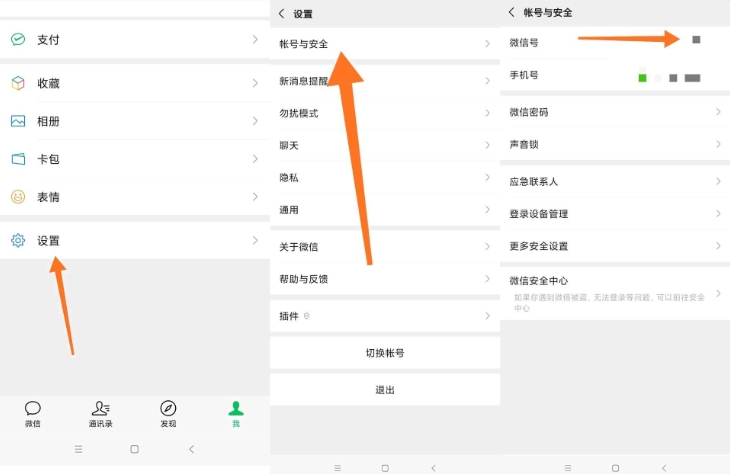This screenshot has width=730, height=474.
Task: Tap Android menu button under the Me screen
Action: click(78, 449)
